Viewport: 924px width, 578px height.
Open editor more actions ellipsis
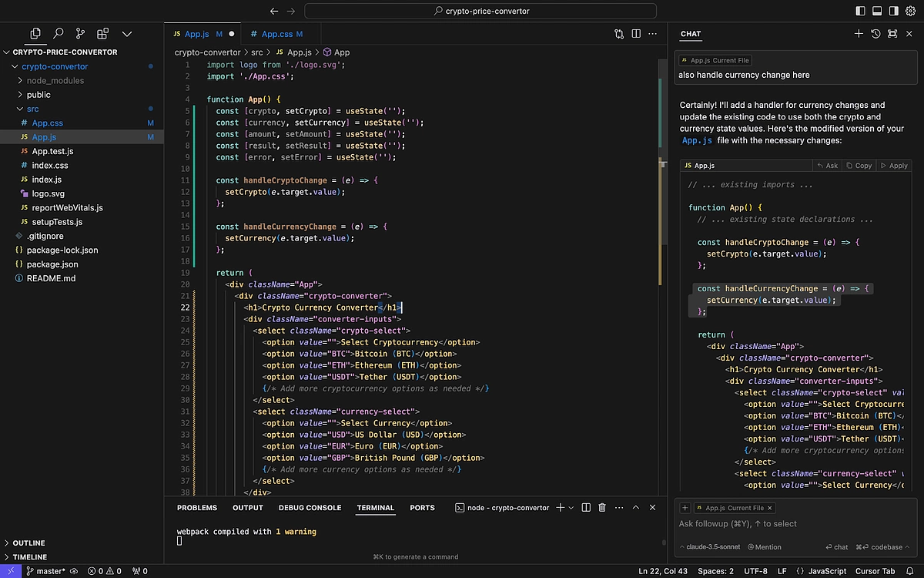coord(654,34)
